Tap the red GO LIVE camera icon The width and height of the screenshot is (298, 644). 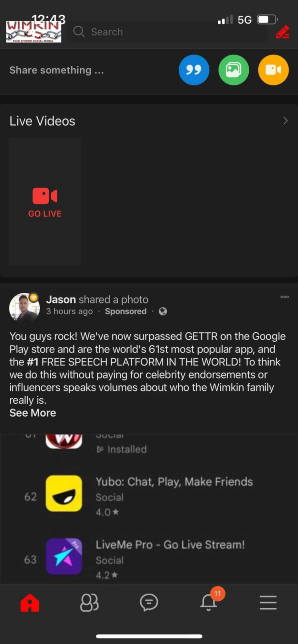tap(45, 196)
